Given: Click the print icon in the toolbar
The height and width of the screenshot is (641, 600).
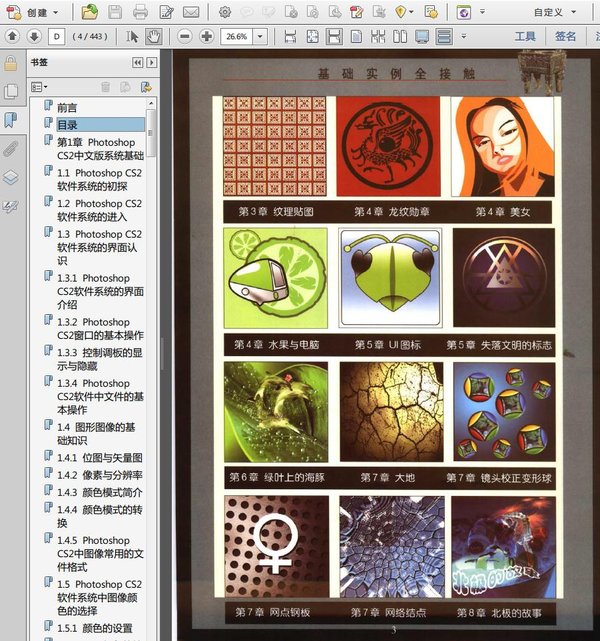Looking at the screenshot, I should tap(140, 12).
